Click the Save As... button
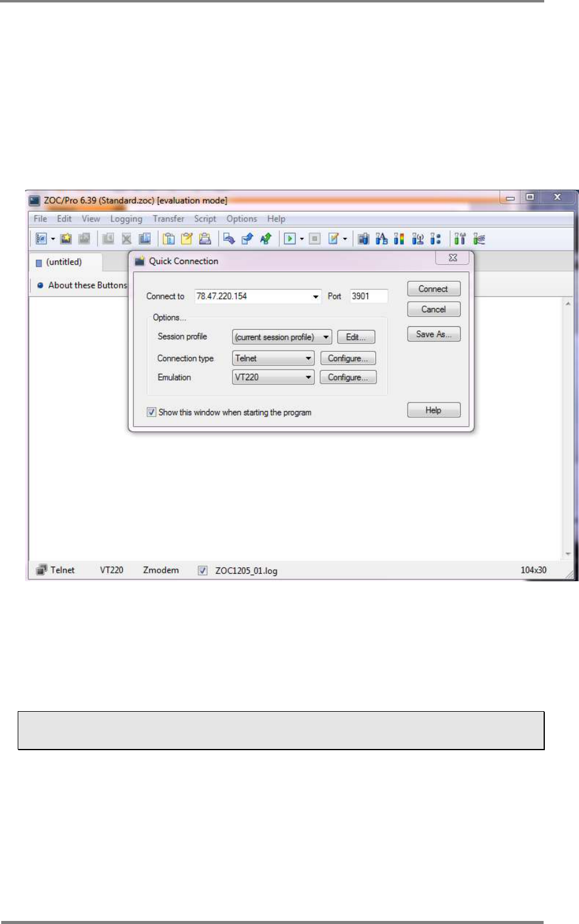 point(433,334)
